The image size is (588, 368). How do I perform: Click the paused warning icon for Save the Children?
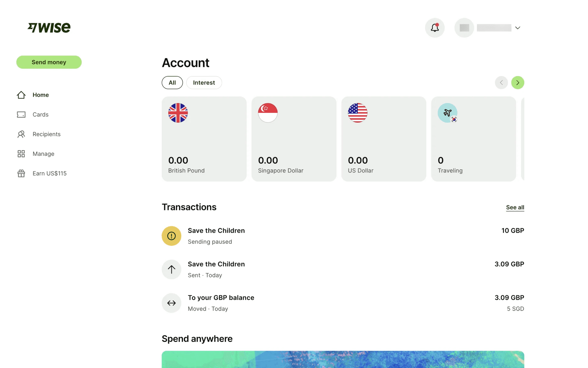[171, 236]
